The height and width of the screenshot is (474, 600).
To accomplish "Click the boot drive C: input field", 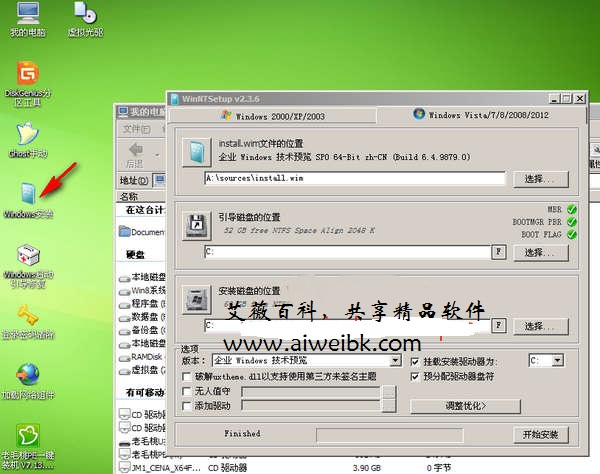I will (347, 252).
